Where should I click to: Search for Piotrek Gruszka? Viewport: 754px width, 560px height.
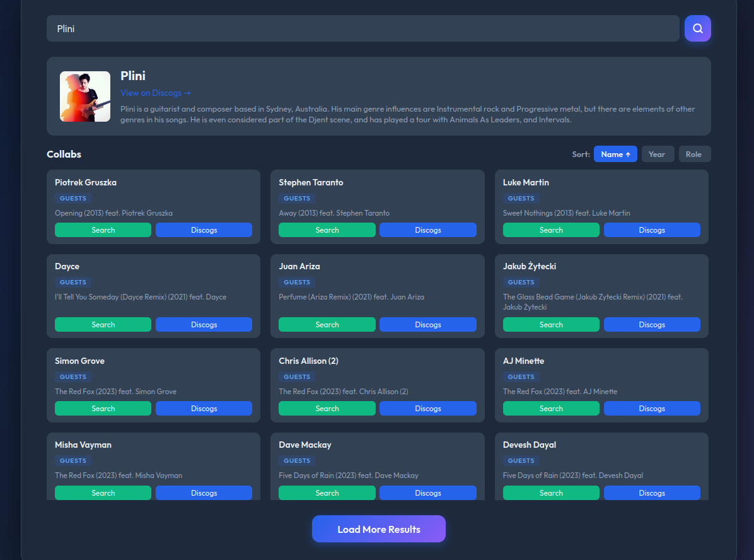(x=103, y=230)
